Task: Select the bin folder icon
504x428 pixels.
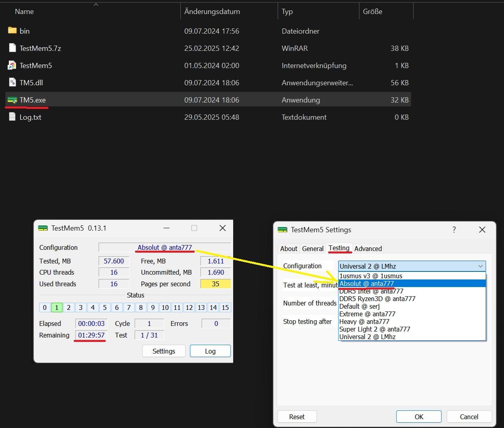Action: 12,31
